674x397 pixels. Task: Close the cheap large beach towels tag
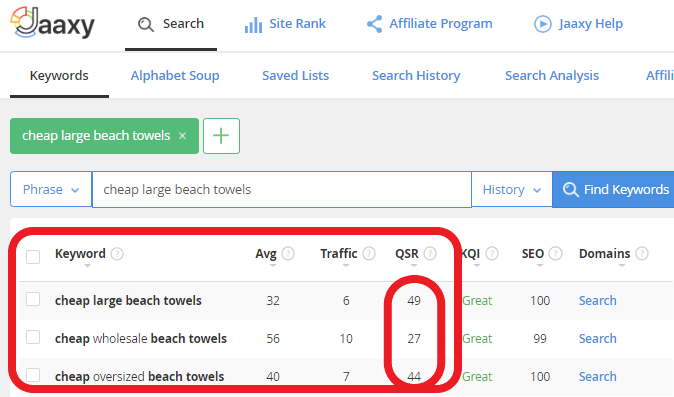point(182,136)
